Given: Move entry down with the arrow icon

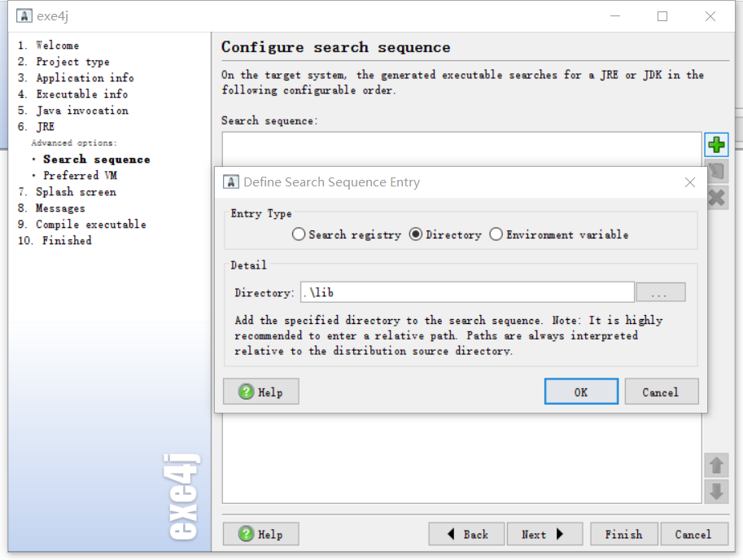Looking at the screenshot, I should [x=716, y=492].
